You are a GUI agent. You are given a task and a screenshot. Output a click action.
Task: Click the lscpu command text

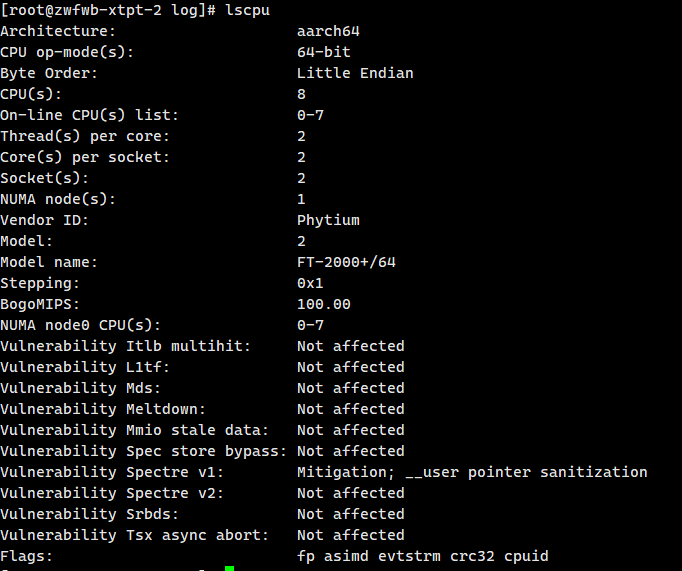coord(247,10)
